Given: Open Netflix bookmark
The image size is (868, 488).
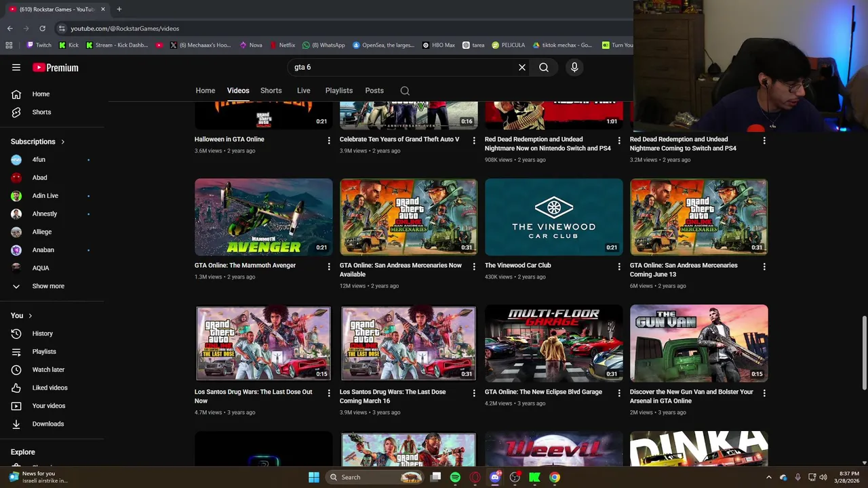Looking at the screenshot, I should pyautogui.click(x=282, y=45).
